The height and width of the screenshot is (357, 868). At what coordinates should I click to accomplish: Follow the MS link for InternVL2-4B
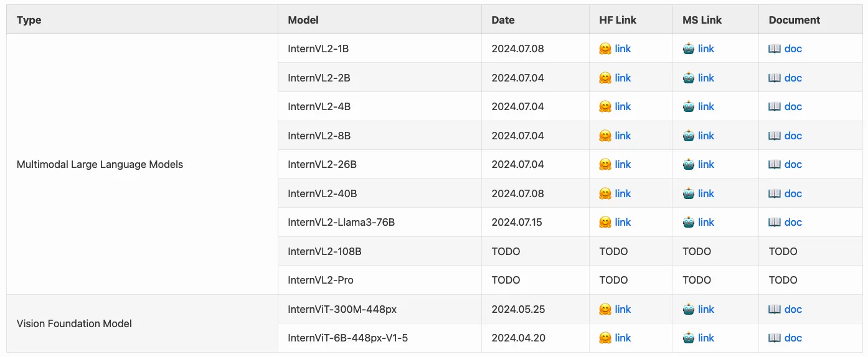pos(706,106)
